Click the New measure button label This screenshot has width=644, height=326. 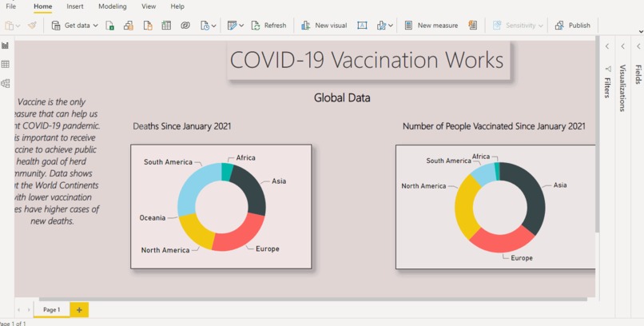pyautogui.click(x=438, y=26)
